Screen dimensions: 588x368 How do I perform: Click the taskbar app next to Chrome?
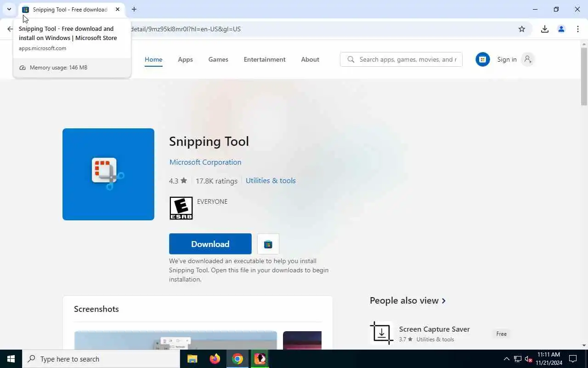click(260, 359)
